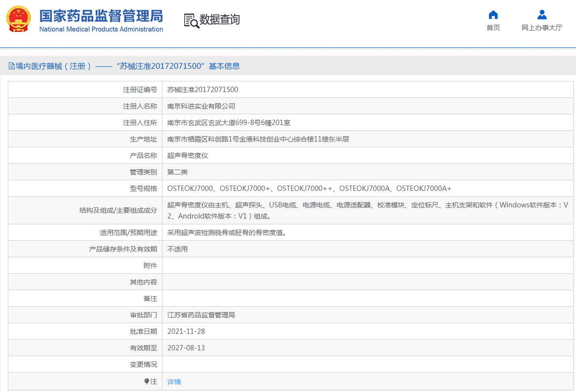Click the lightbulb icon beside 注
Screen dimensions: 576x392
146,381
